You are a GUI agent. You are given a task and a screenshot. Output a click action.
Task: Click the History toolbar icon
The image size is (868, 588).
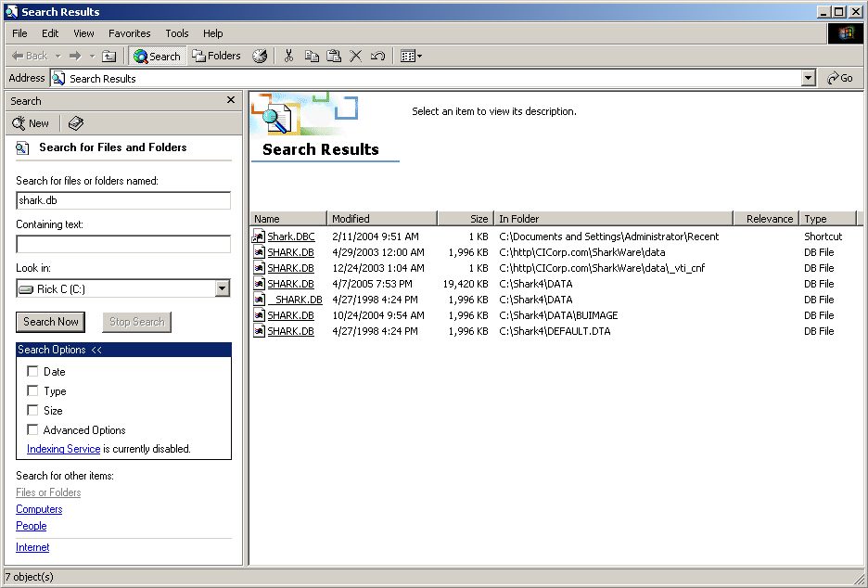260,56
